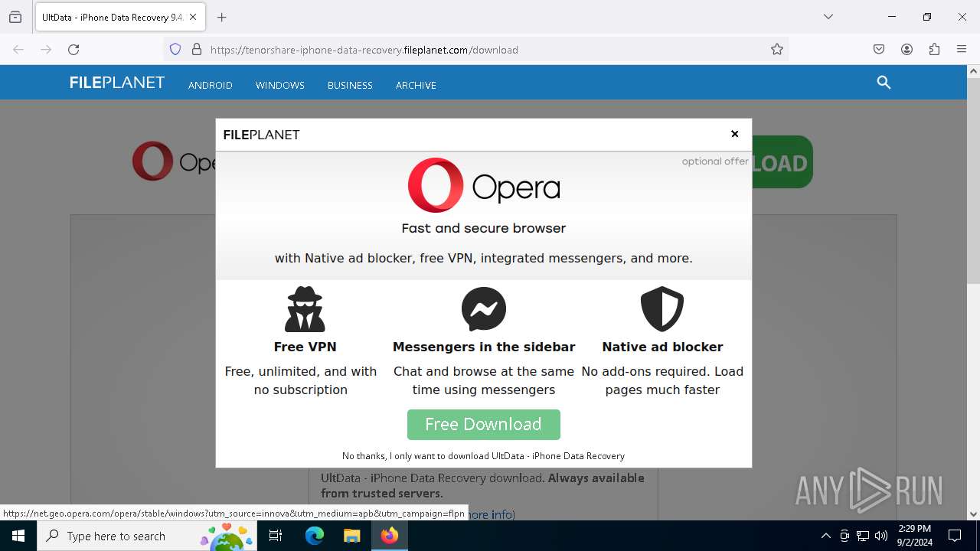Click the Messengers in the sidebar heading

tap(484, 347)
